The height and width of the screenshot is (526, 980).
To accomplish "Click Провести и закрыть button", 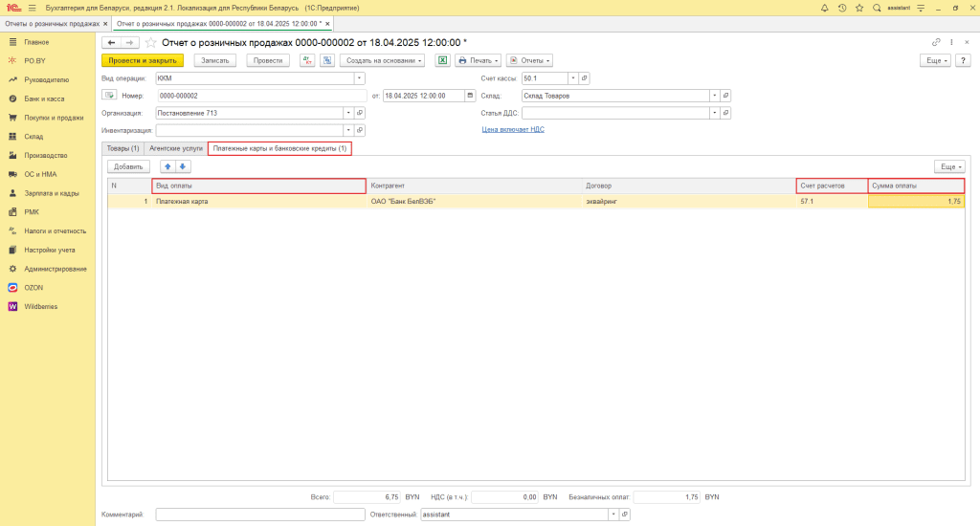I will (x=143, y=60).
